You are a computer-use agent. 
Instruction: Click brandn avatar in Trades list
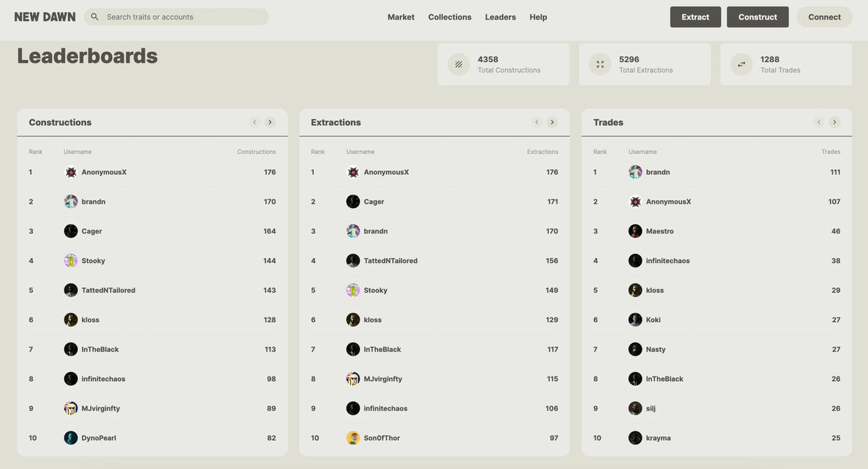(635, 172)
